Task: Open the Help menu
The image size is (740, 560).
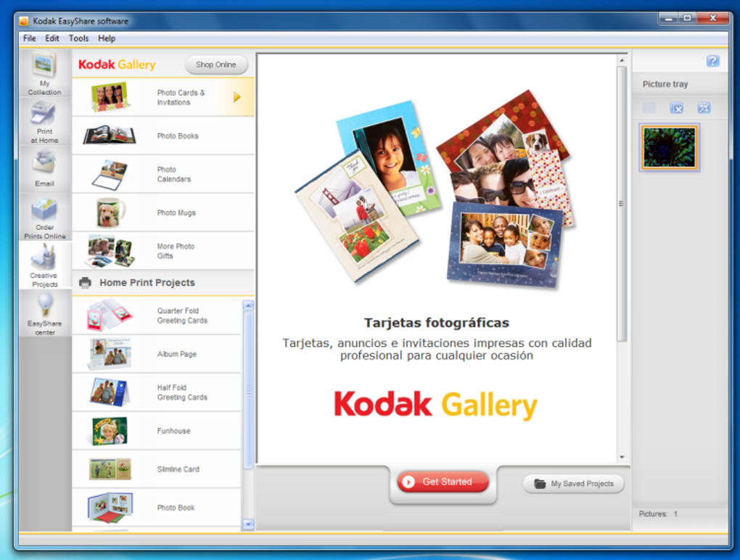Action: click(x=107, y=38)
